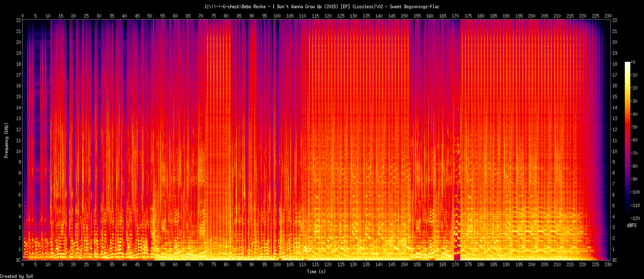The height and width of the screenshot is (279, 644).
Task: Click the "-100" value on the dBFS scale
Action: tap(636, 193)
